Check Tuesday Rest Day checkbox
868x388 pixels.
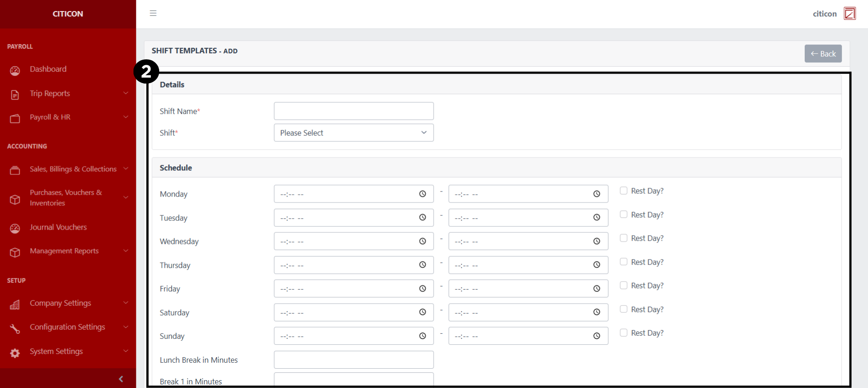coord(623,214)
